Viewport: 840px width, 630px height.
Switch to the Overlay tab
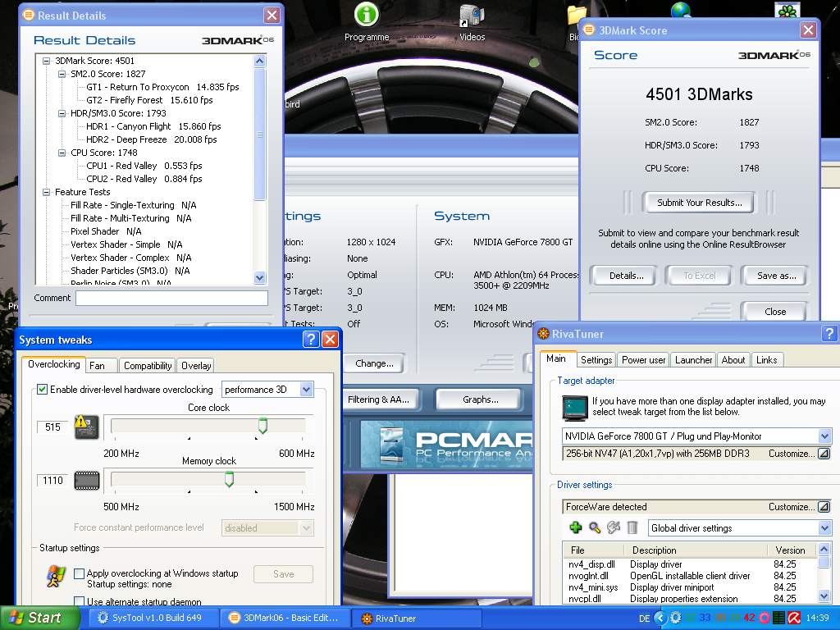click(196, 365)
